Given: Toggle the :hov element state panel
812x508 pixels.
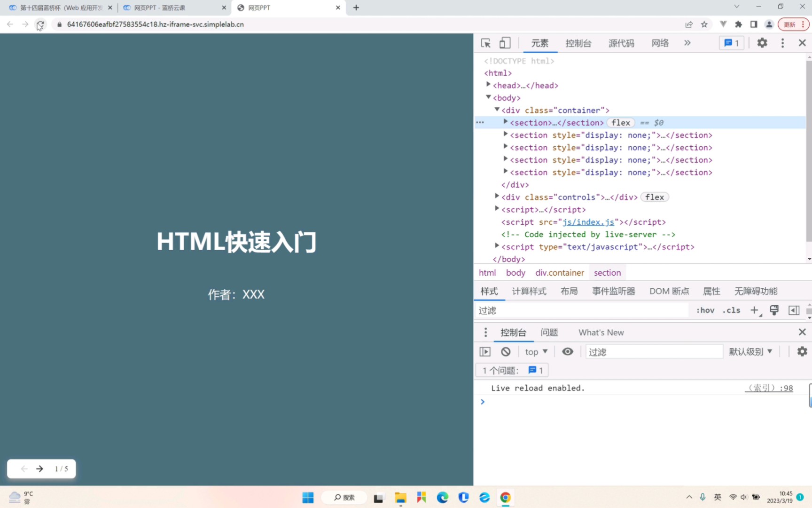Looking at the screenshot, I should 705,310.
